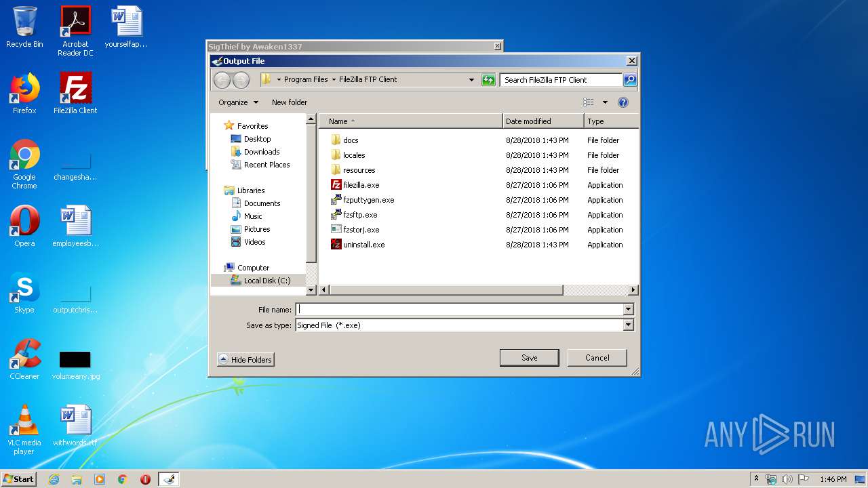The image size is (868, 488).
Task: Go to Recent Places in navigation pane
Action: coord(267,165)
